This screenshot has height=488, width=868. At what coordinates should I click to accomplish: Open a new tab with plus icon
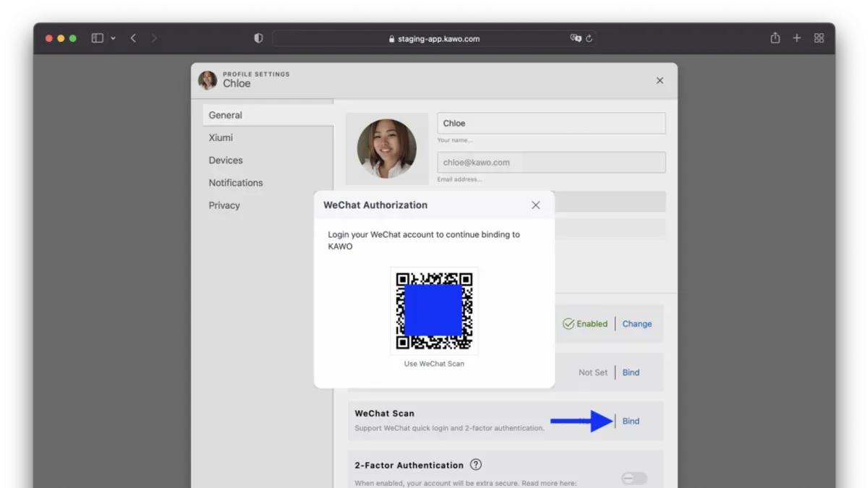(x=797, y=38)
